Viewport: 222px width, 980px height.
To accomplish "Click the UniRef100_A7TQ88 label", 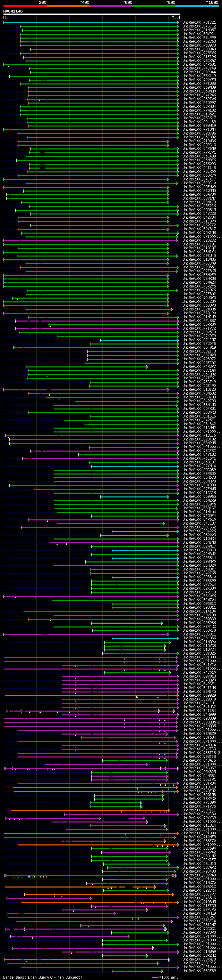I will point(199,84).
